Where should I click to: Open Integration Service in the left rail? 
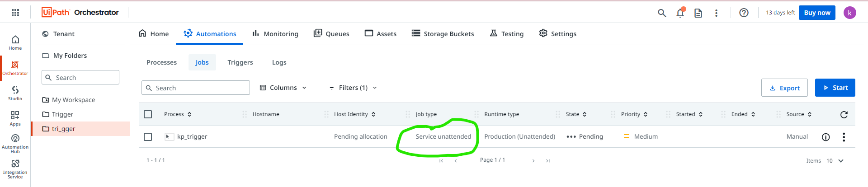[15, 168]
